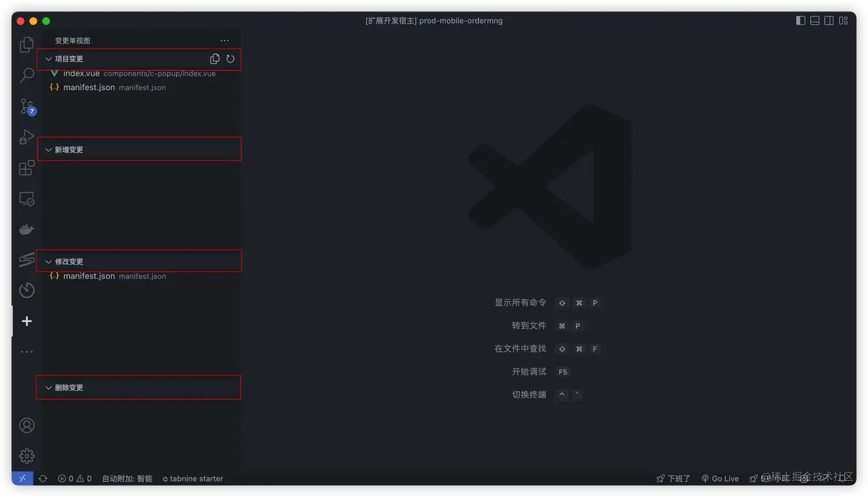Open the Remote Explorer view

pos(26,199)
